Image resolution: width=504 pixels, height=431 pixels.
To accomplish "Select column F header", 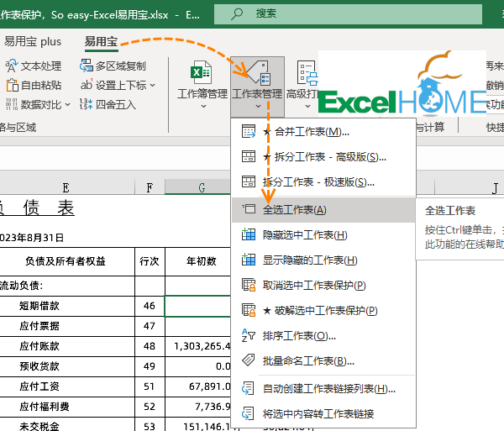I will (x=150, y=187).
